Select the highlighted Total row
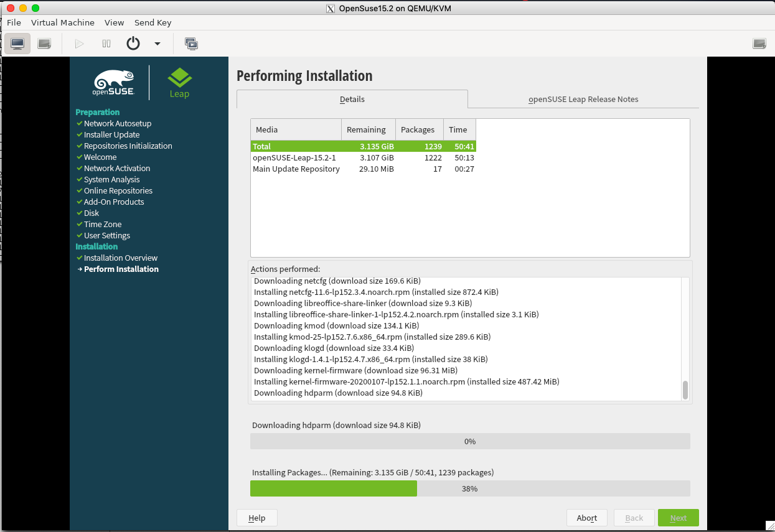 coord(364,146)
